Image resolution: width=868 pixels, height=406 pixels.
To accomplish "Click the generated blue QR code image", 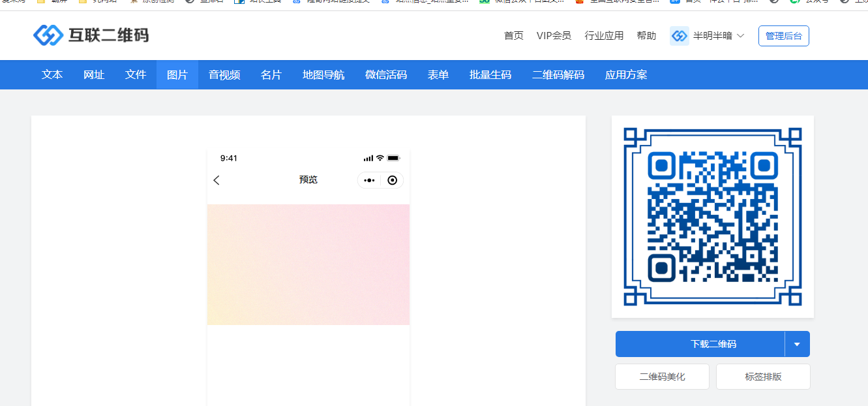I will (x=713, y=217).
